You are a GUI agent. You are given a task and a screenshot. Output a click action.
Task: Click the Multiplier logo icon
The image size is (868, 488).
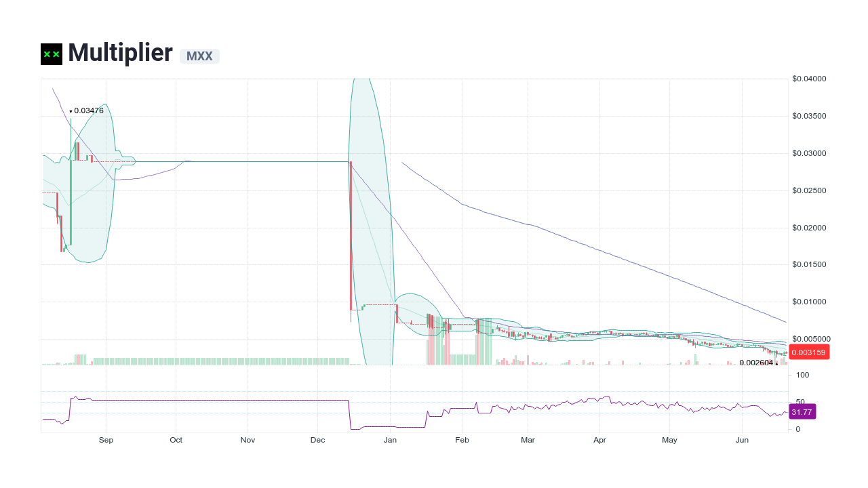pos(50,54)
